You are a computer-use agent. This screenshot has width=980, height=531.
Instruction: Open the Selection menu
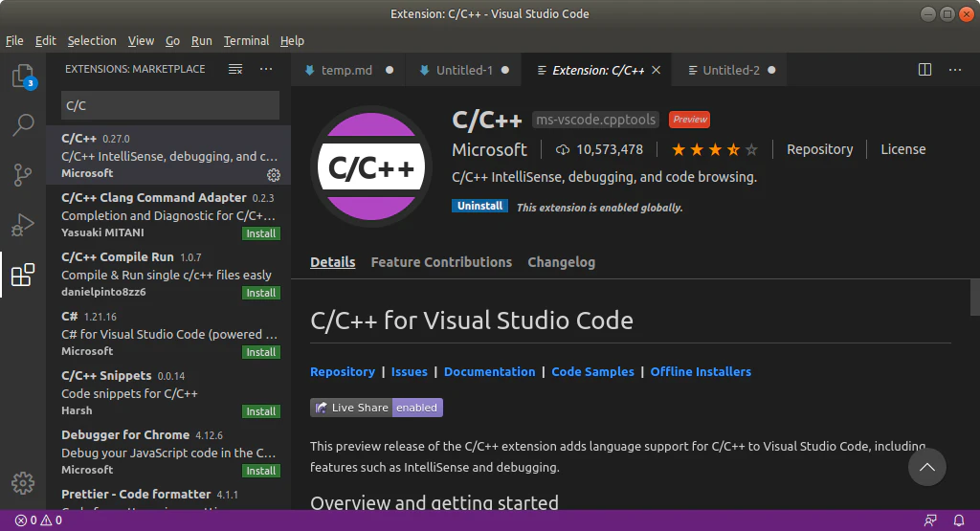tap(92, 40)
